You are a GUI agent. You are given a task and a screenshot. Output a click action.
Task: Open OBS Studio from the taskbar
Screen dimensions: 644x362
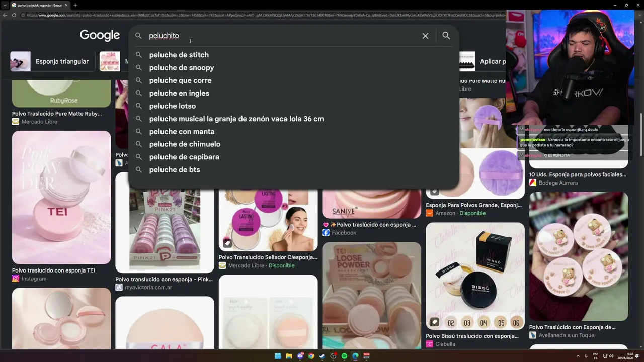(333, 356)
